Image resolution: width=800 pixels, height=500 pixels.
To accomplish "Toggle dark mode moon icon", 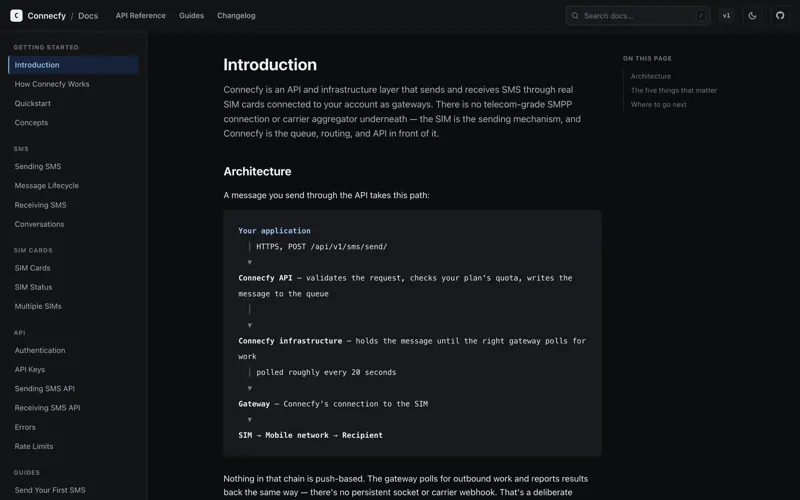I will (752, 16).
